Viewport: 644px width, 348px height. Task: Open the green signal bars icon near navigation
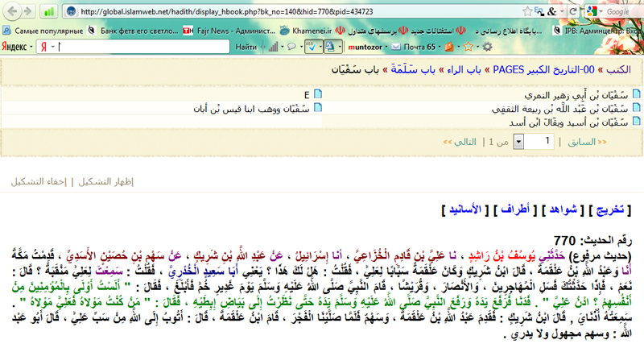coord(48,11)
